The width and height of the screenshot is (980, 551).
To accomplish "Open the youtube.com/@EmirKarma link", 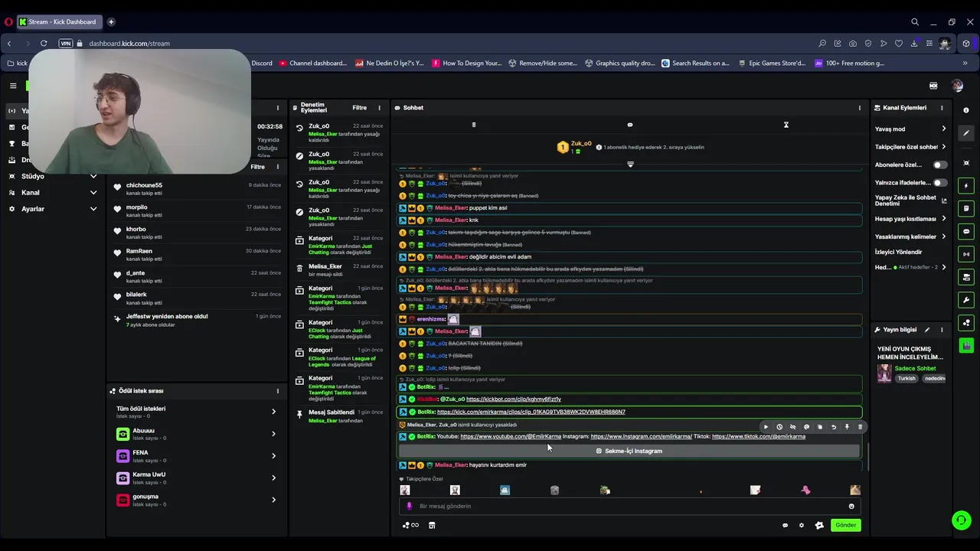I will coord(511,436).
